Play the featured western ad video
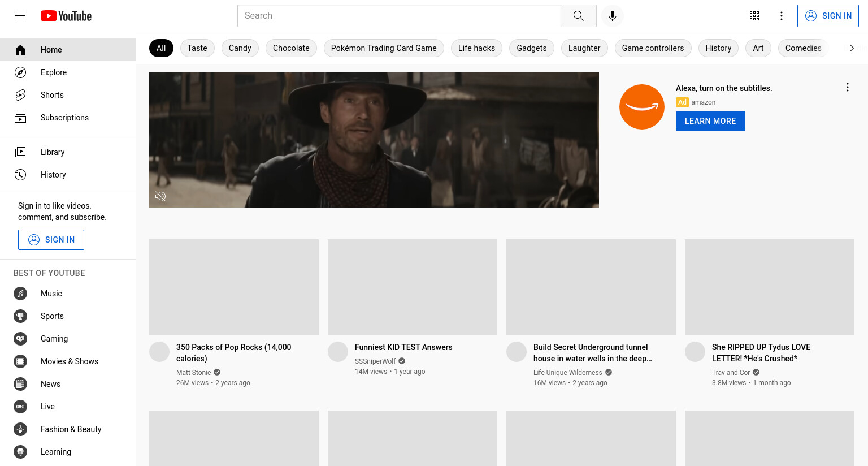The height and width of the screenshot is (466, 868). 374,140
